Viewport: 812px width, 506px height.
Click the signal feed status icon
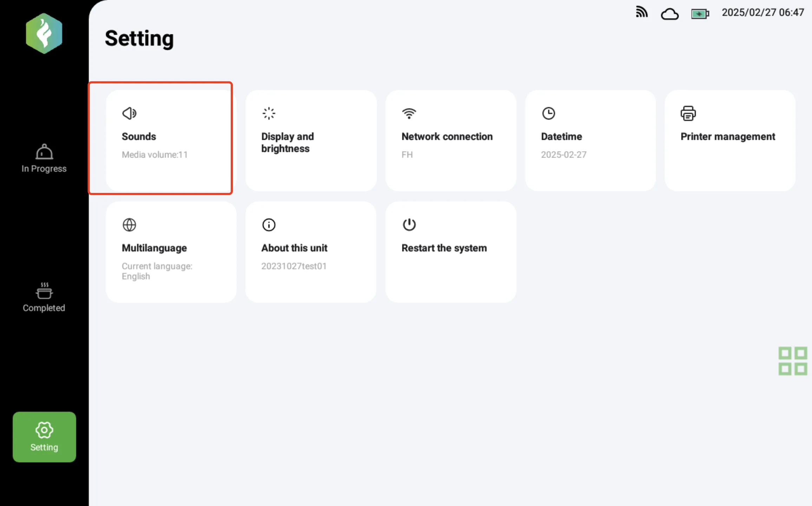(642, 12)
